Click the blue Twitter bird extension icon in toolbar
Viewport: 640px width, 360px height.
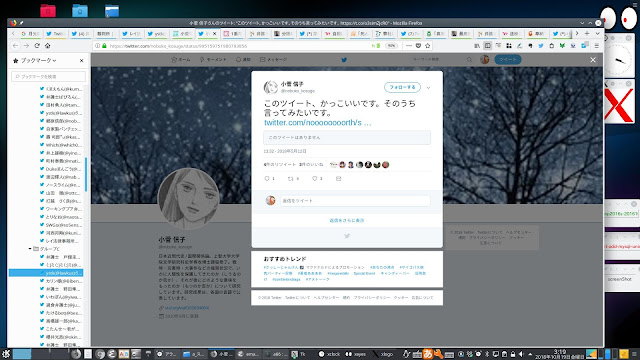540,46
